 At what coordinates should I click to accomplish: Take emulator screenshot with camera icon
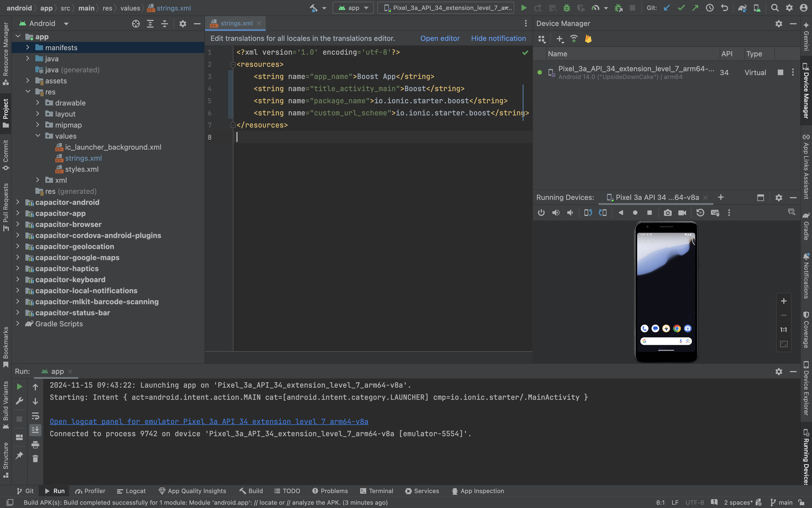pyautogui.click(x=668, y=213)
